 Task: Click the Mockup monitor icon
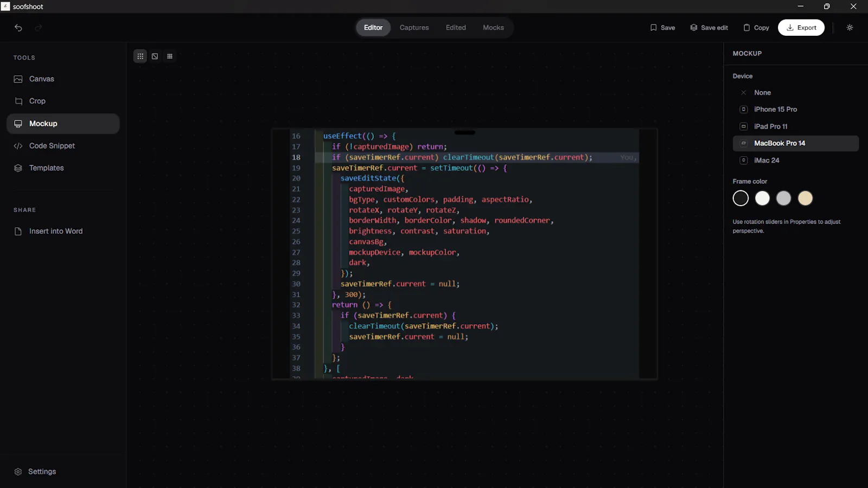point(18,124)
